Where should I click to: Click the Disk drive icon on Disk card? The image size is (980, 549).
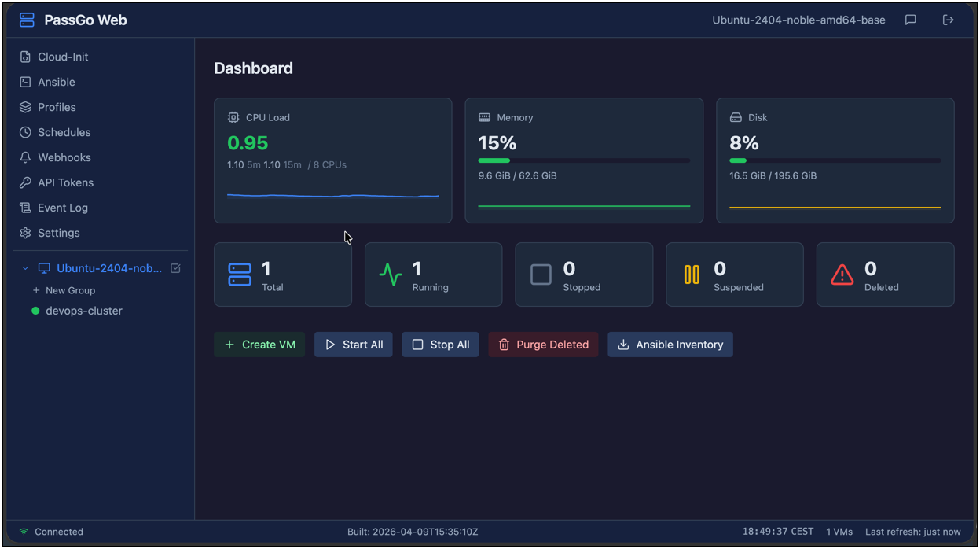tap(736, 117)
